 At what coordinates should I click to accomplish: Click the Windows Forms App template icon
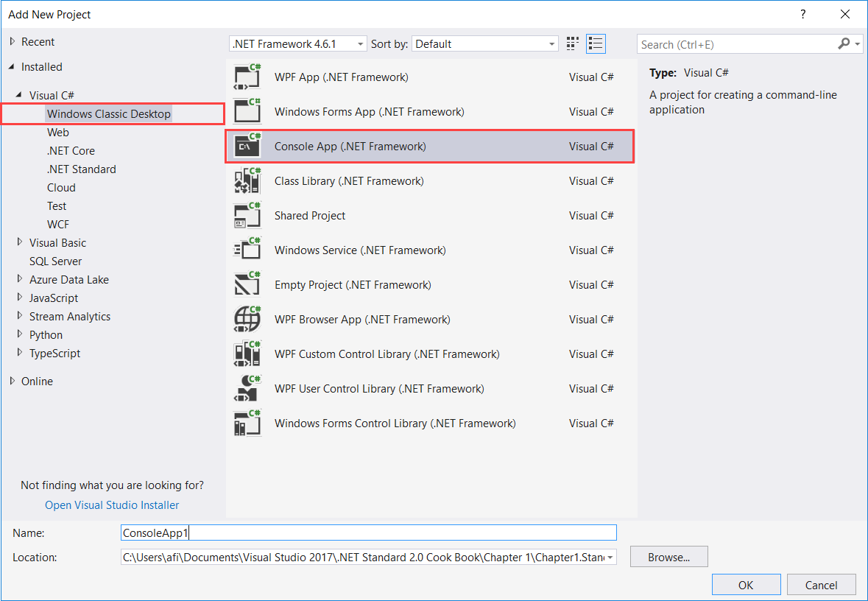pyautogui.click(x=247, y=111)
